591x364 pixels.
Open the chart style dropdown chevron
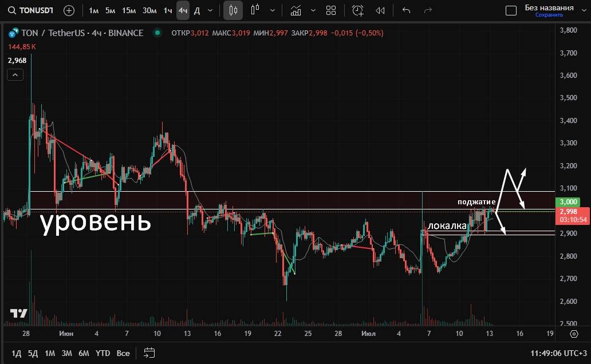(272, 10)
